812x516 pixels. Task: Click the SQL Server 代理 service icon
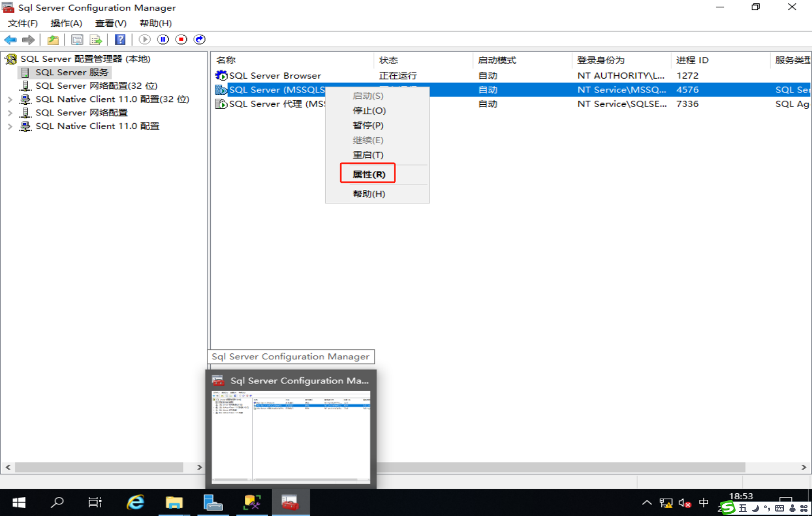[221, 104]
